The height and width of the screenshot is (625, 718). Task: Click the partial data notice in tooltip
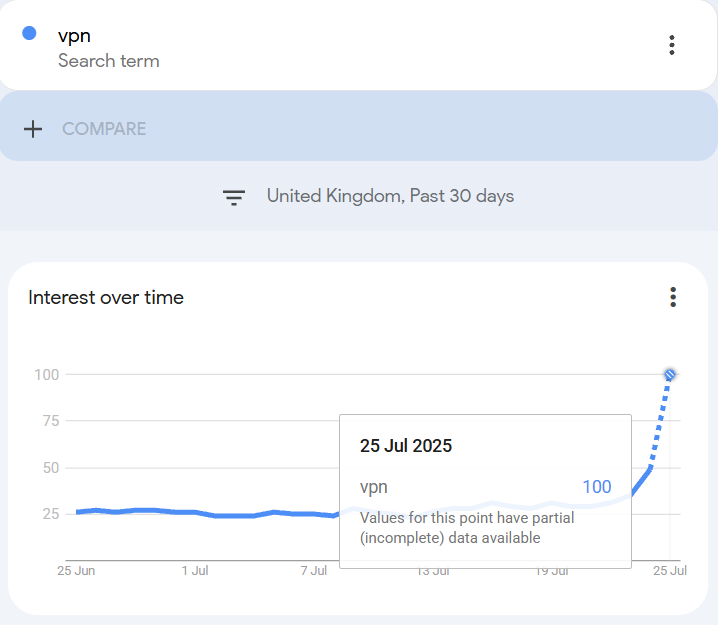467,527
